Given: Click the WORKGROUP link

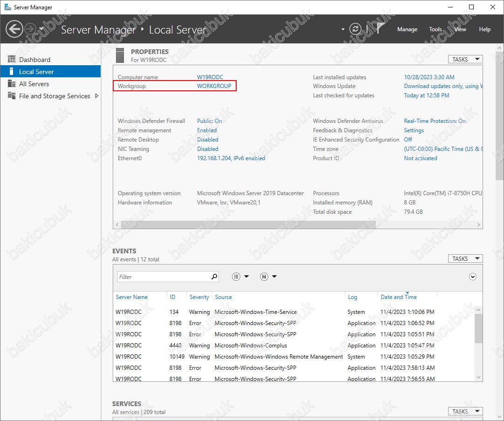Looking at the screenshot, I should pyautogui.click(x=214, y=86).
